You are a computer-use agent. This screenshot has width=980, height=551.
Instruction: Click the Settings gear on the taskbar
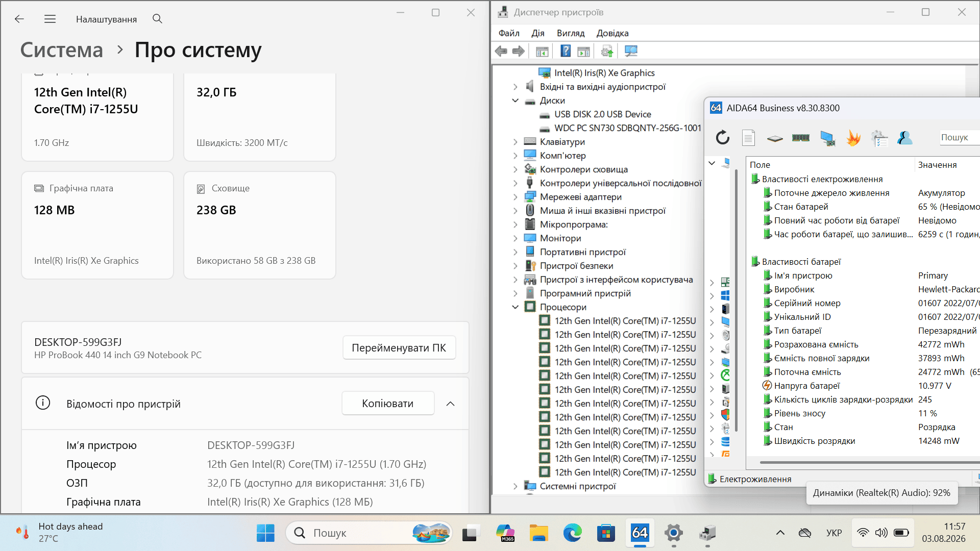pos(673,533)
